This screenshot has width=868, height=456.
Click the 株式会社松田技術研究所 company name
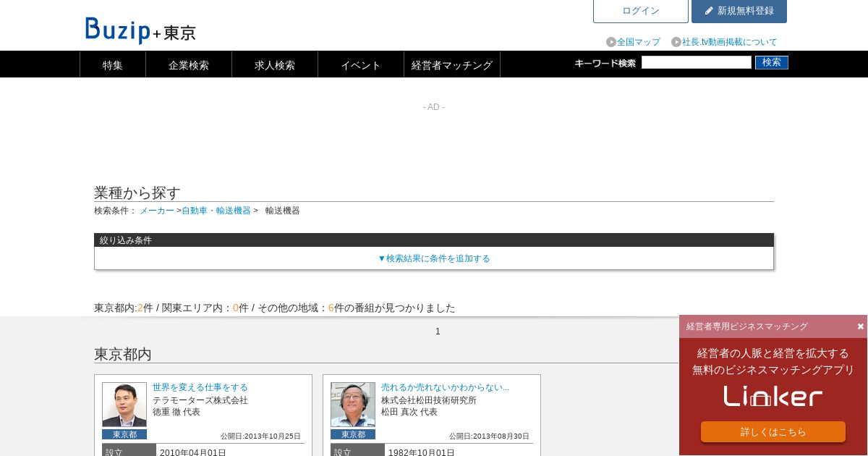coord(429,400)
